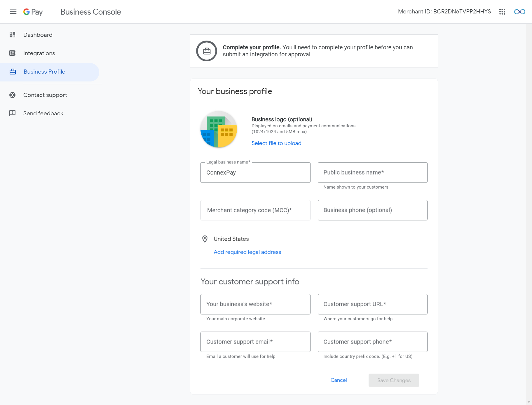The width and height of the screenshot is (532, 405).
Task: Click the Merchant ID text
Action: click(444, 11)
